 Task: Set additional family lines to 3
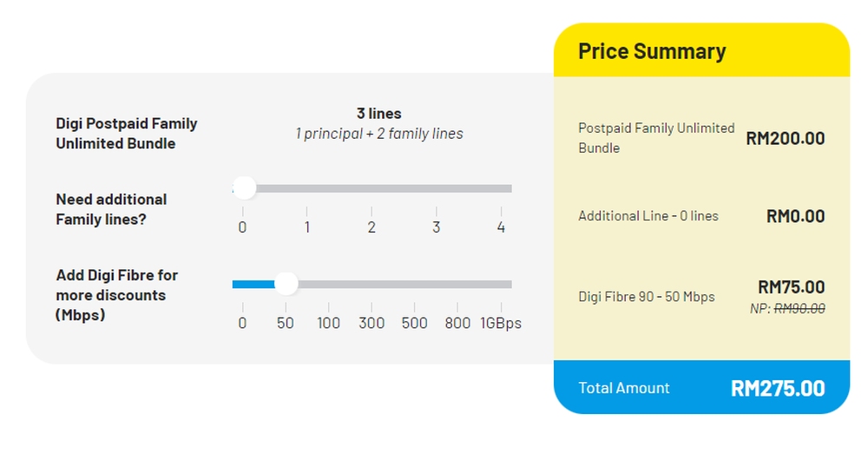point(437,188)
